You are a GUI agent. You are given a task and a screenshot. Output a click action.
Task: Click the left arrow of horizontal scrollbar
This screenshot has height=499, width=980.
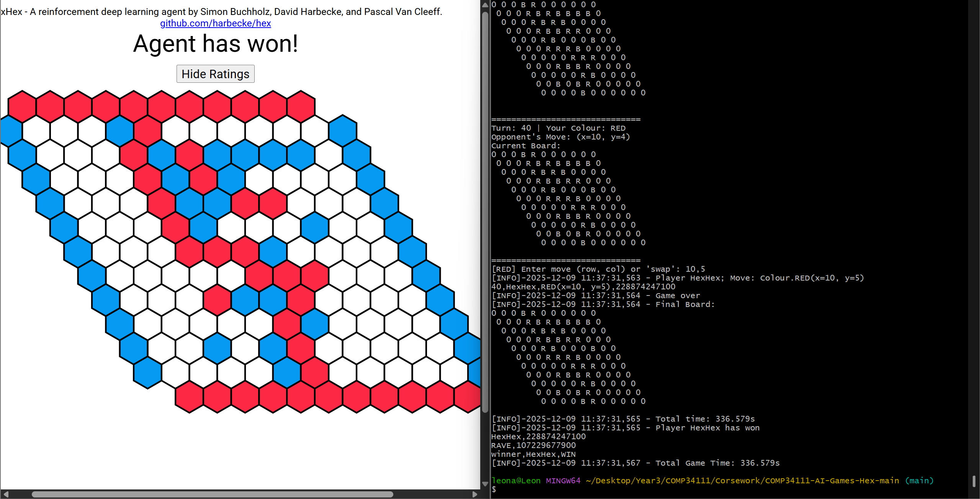5,494
